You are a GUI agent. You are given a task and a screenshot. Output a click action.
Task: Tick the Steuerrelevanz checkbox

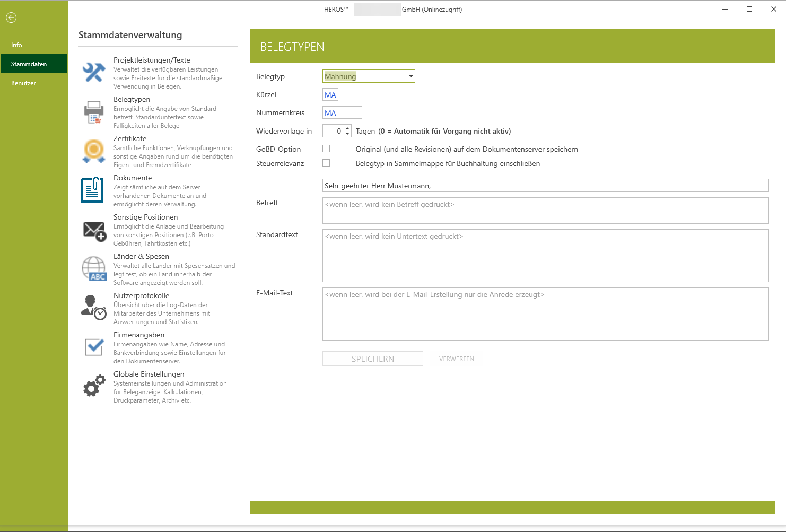[326, 163]
